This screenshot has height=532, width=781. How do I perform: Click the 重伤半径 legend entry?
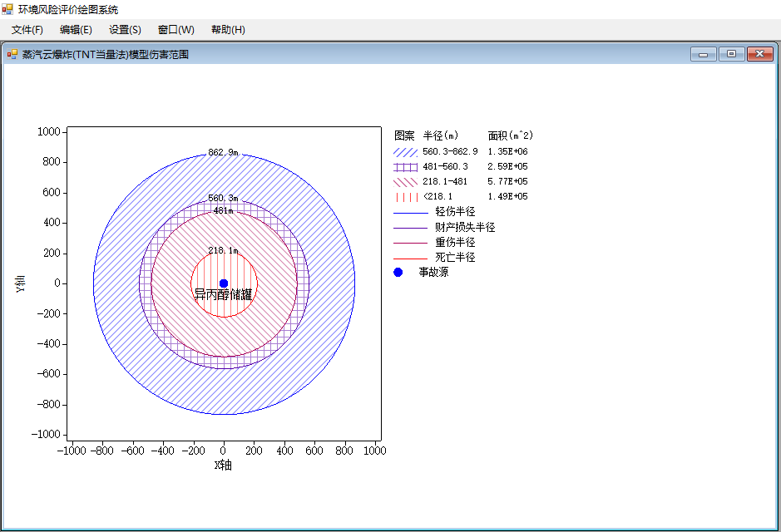pos(455,242)
